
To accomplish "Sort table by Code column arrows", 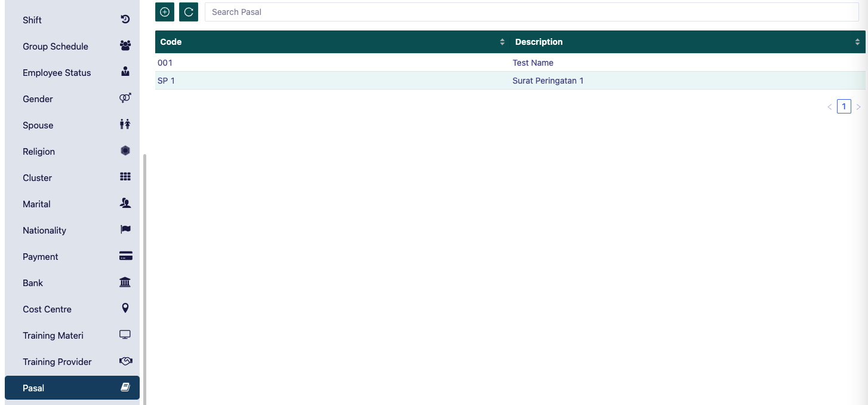I will 502,42.
